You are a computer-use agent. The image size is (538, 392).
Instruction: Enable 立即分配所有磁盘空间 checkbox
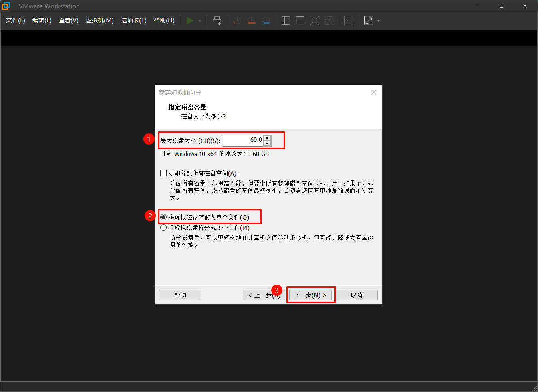click(163, 173)
